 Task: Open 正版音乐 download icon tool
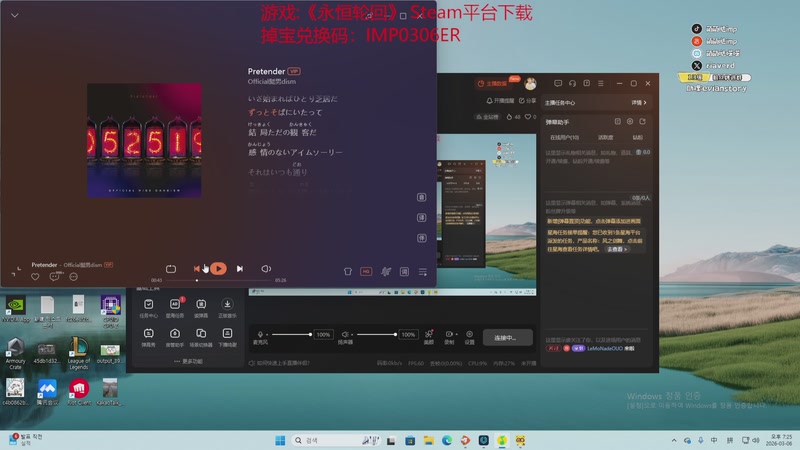pos(228,308)
